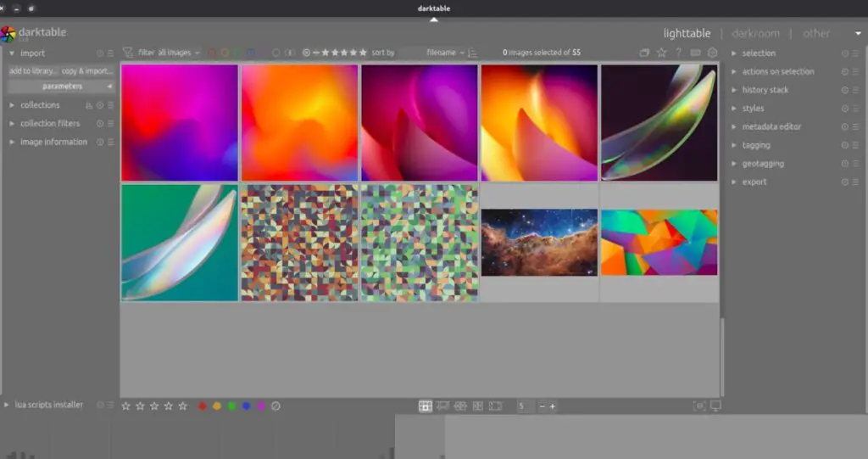Open collections presets menu icon
Viewport: 868px width, 459px height.
pos(111,105)
